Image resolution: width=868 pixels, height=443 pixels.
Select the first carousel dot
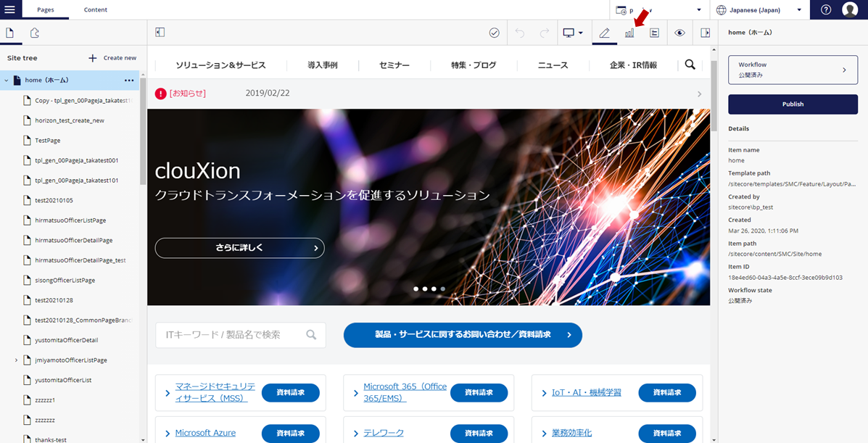(416, 289)
